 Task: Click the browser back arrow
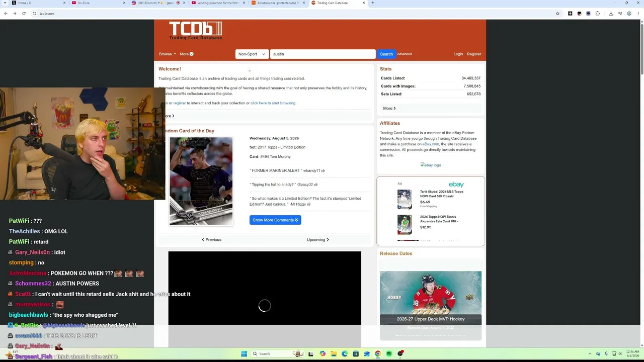(6, 14)
